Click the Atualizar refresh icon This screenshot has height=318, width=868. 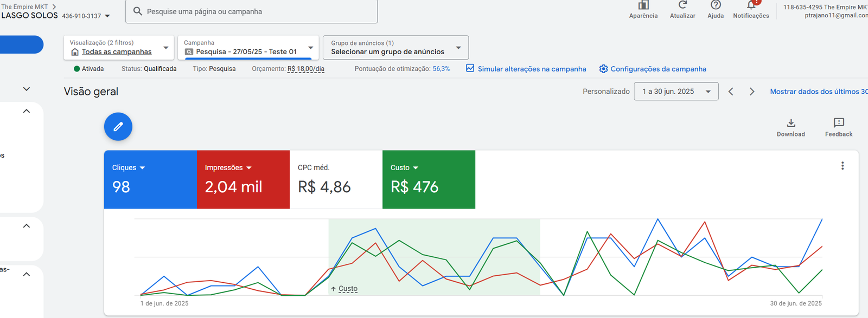pos(682,5)
